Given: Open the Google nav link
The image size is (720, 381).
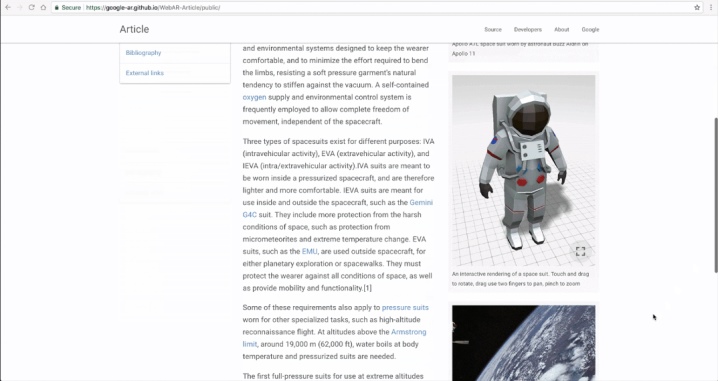Looking at the screenshot, I should (x=590, y=29).
